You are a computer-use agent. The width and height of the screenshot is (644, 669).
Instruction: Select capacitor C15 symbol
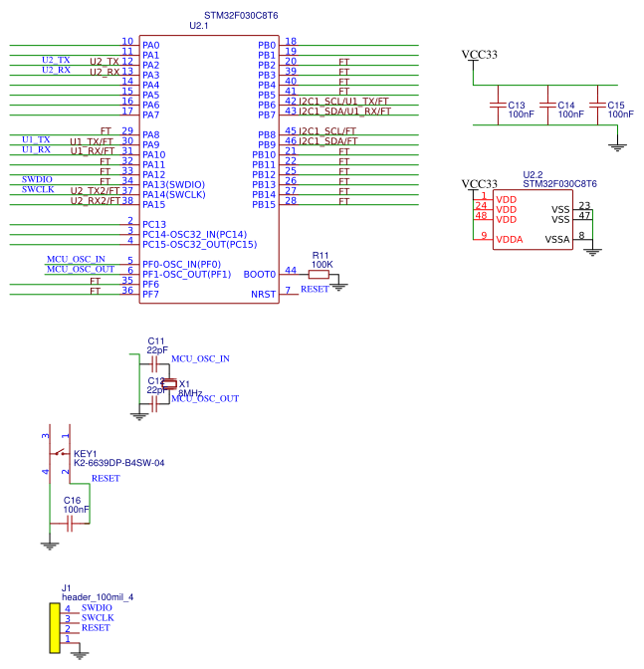(x=597, y=105)
